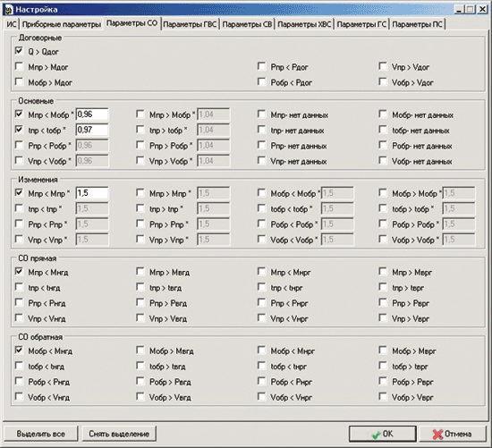Disable the Мпр < Мобр checkbox
Image resolution: width=492 pixels, height=448 pixels.
point(19,114)
